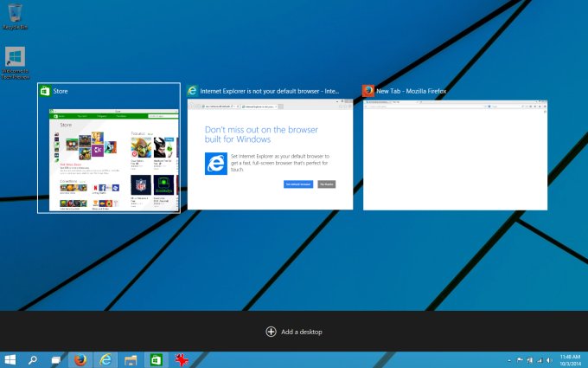Click Firefox icon beside New Tab title
Image resolution: width=588 pixels, height=368 pixels.
pyautogui.click(x=368, y=90)
